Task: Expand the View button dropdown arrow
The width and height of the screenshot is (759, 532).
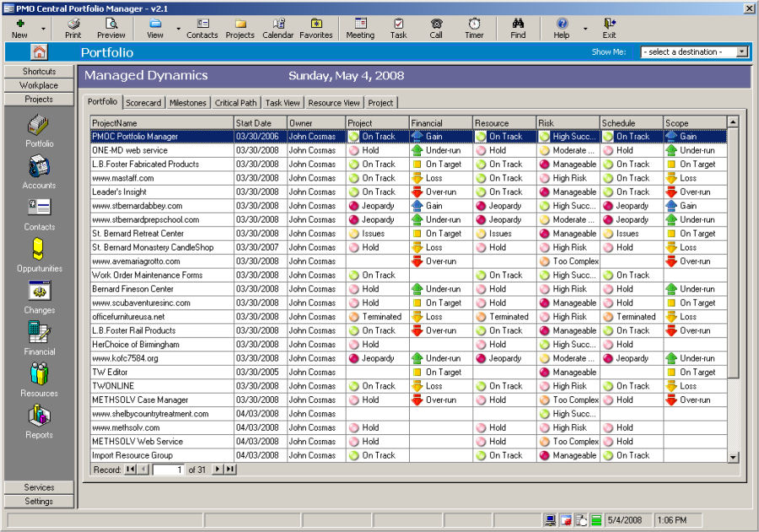Action: 179,29
